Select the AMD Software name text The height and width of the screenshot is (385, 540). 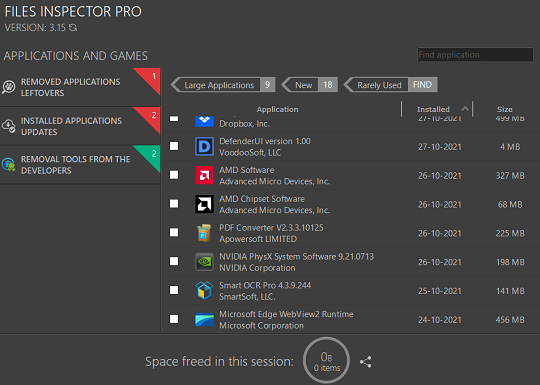pos(247,170)
